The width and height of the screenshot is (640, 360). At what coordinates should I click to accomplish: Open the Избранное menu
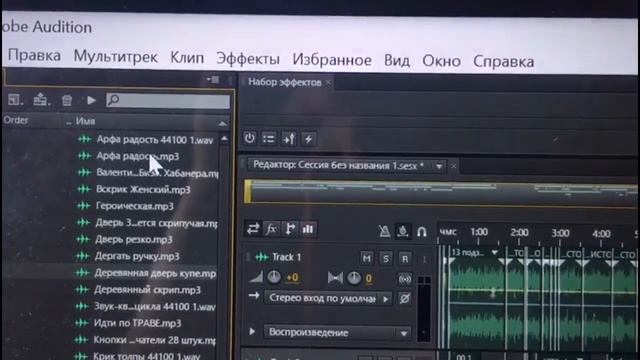point(332,60)
